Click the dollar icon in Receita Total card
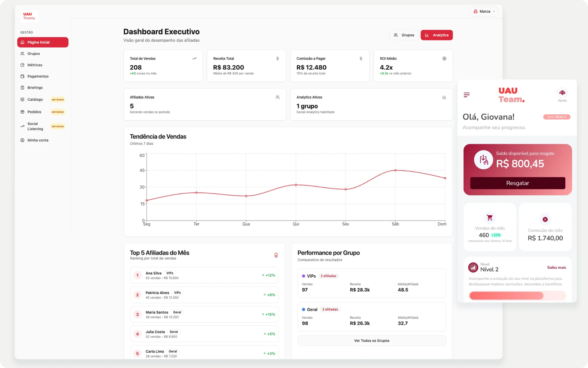Image resolution: width=588 pixels, height=368 pixels. pyautogui.click(x=277, y=59)
